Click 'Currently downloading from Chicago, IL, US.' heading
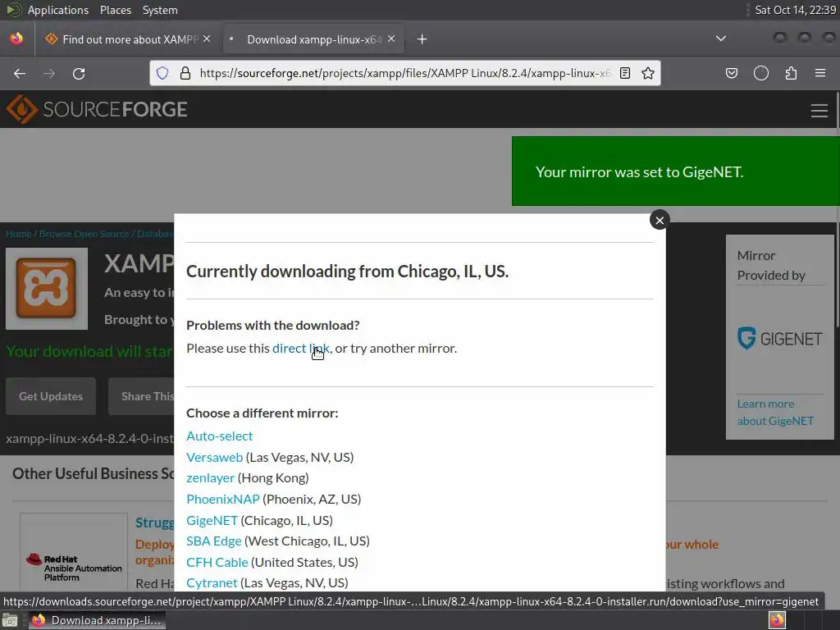The image size is (840, 630). [347, 271]
